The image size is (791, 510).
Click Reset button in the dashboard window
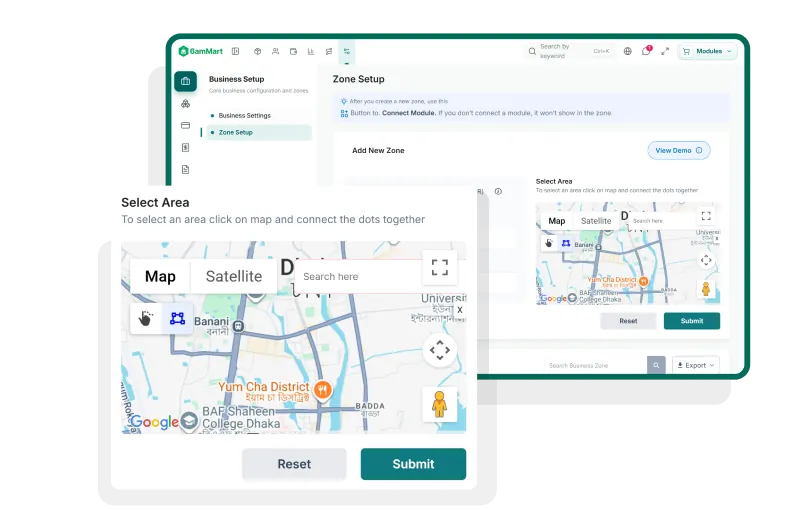click(628, 321)
